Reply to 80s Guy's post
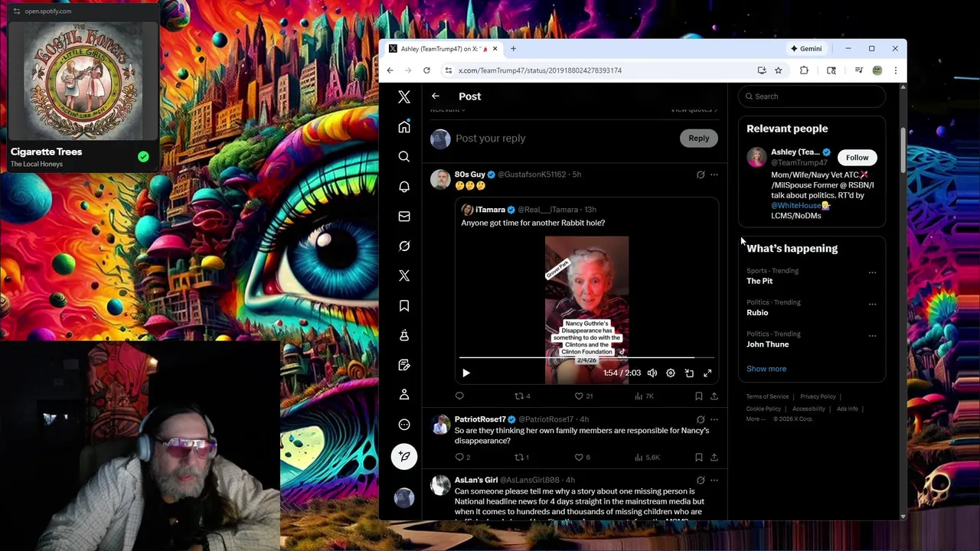The image size is (980, 551). 459,396
